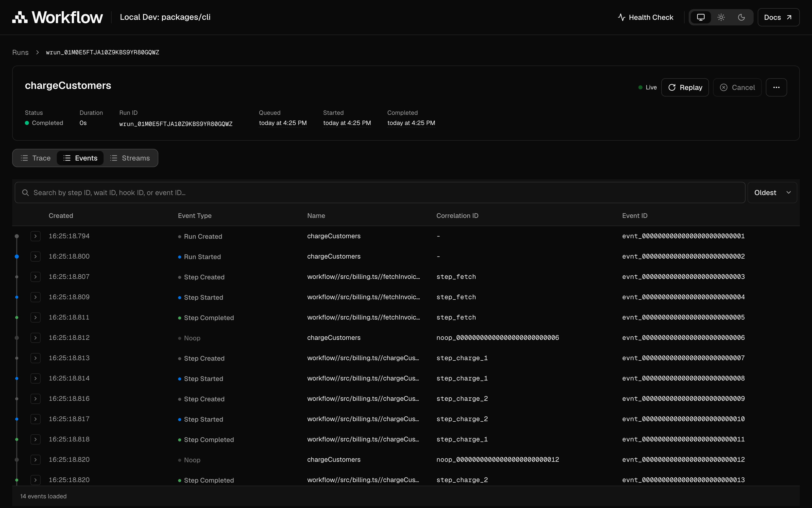Click the Correlation ID column header

coord(457,216)
